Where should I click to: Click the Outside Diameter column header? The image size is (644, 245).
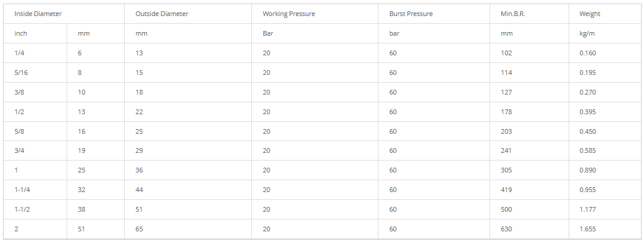click(162, 14)
